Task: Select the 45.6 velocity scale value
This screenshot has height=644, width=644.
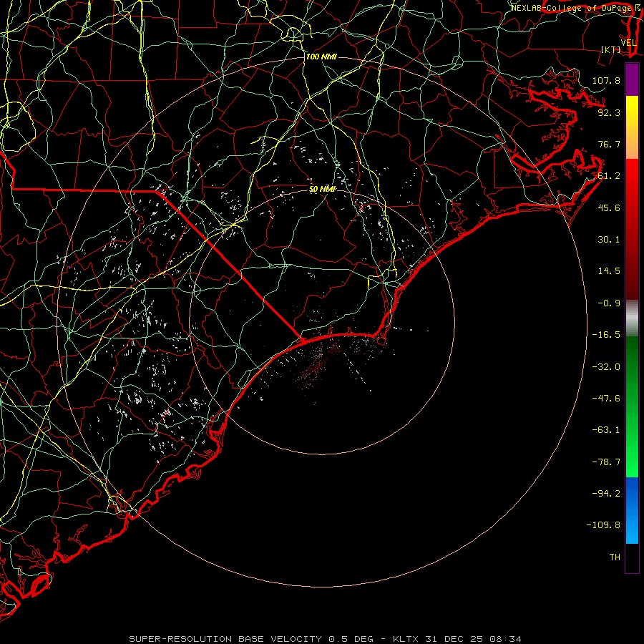Action: pos(609,208)
